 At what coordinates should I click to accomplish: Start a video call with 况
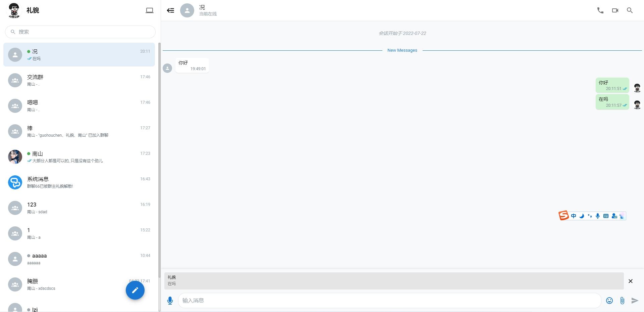[615, 10]
